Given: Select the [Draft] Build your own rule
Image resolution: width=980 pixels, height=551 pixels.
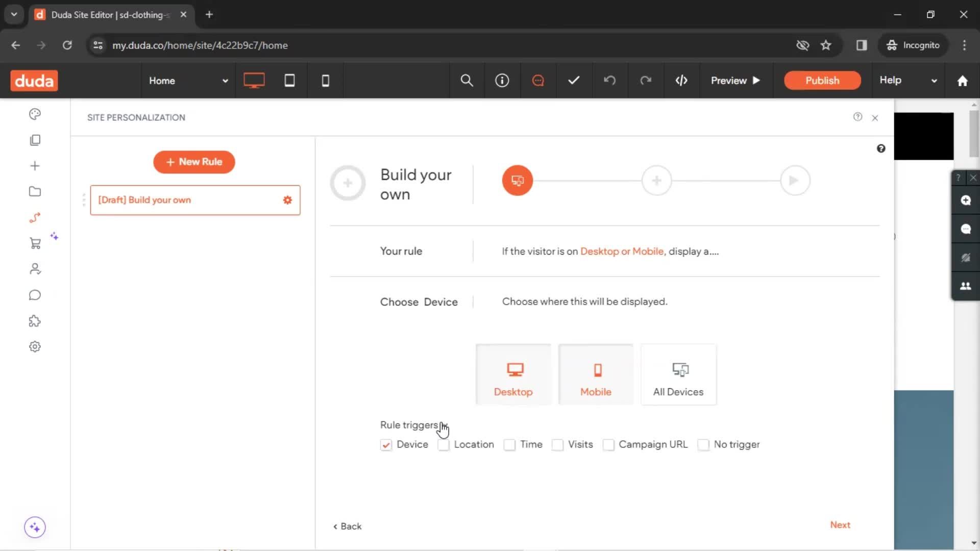Looking at the screenshot, I should pos(195,200).
